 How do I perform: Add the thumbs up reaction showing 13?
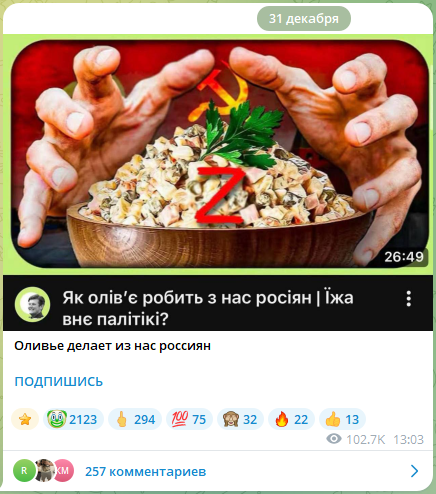342,419
